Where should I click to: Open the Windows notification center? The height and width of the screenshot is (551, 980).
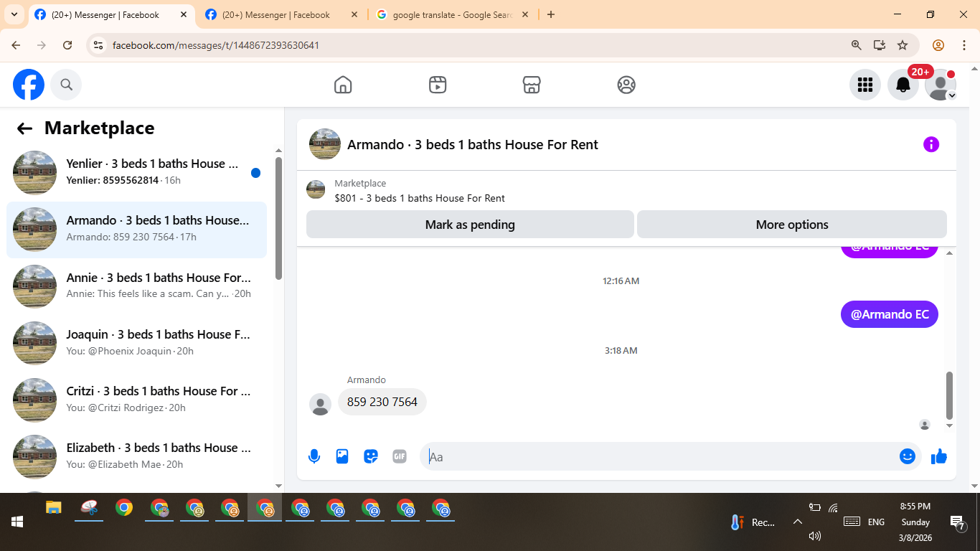957,523
